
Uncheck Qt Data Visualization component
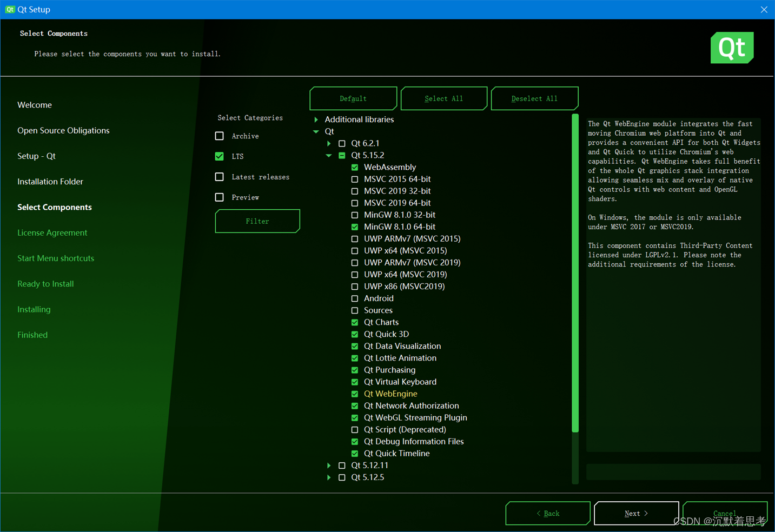[x=355, y=346]
